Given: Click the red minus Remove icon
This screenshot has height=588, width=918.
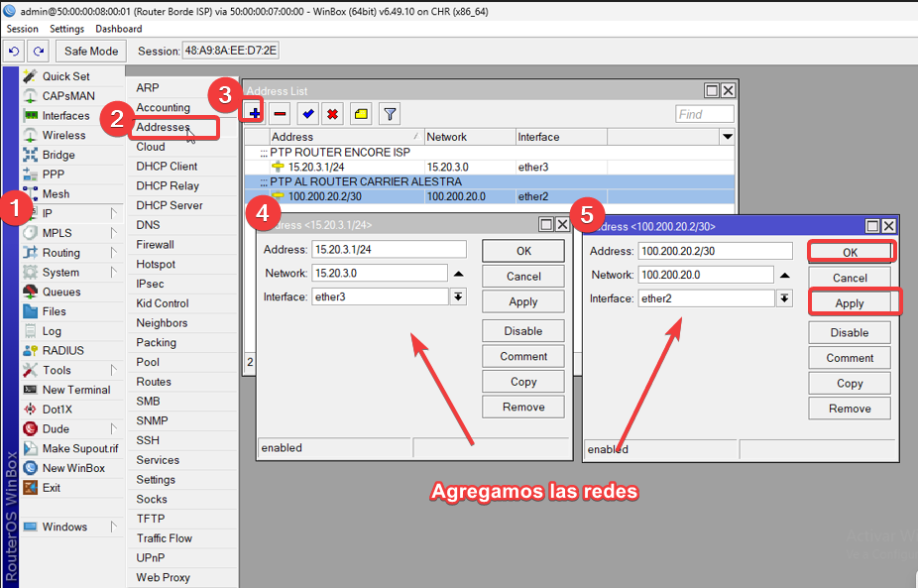Looking at the screenshot, I should point(280,114).
